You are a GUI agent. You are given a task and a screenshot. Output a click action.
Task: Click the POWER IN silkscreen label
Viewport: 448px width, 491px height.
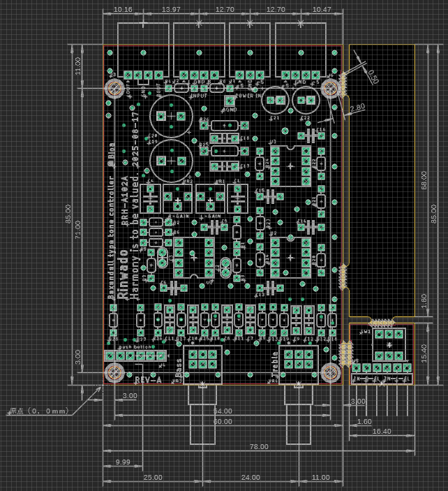pos(248,94)
